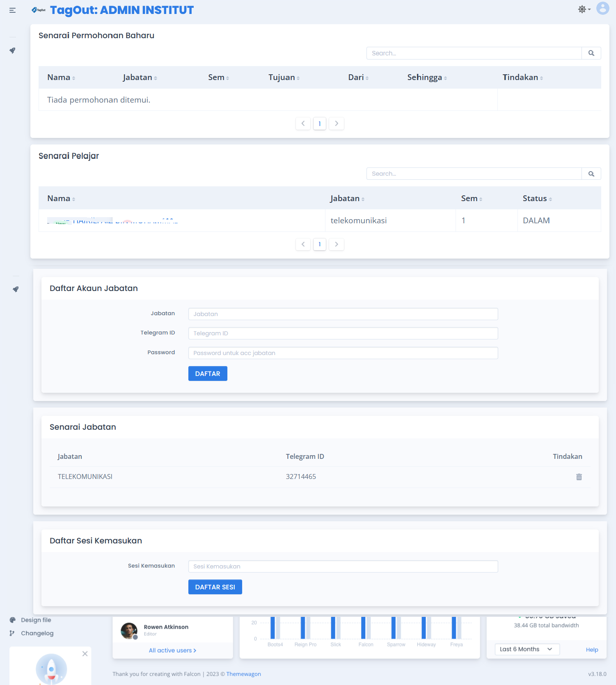This screenshot has height=685, width=616.
Task: Delete the TELEKOMUNIKASI jabatan with trash icon
Action: click(x=579, y=477)
